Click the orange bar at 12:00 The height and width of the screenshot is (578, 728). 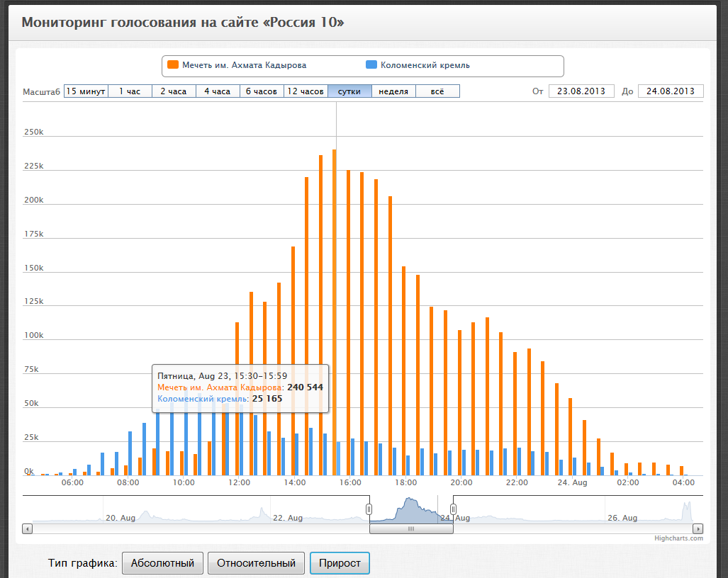[x=237, y=399]
